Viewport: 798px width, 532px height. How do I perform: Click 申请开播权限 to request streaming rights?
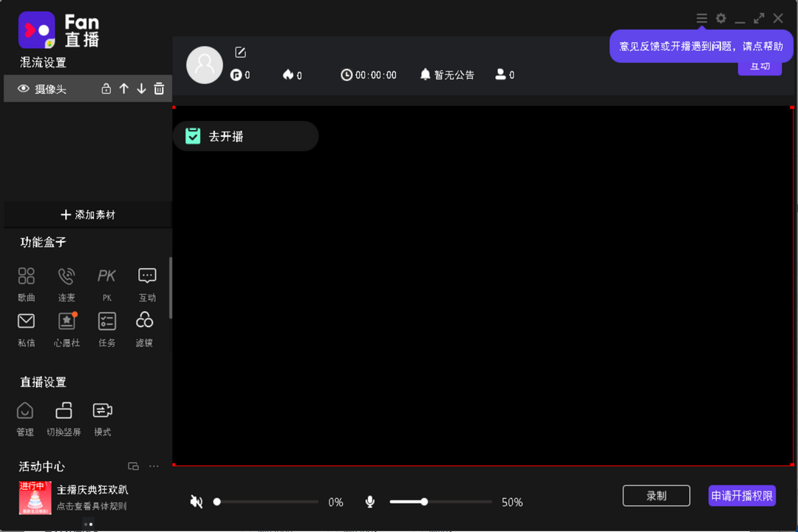coord(742,496)
